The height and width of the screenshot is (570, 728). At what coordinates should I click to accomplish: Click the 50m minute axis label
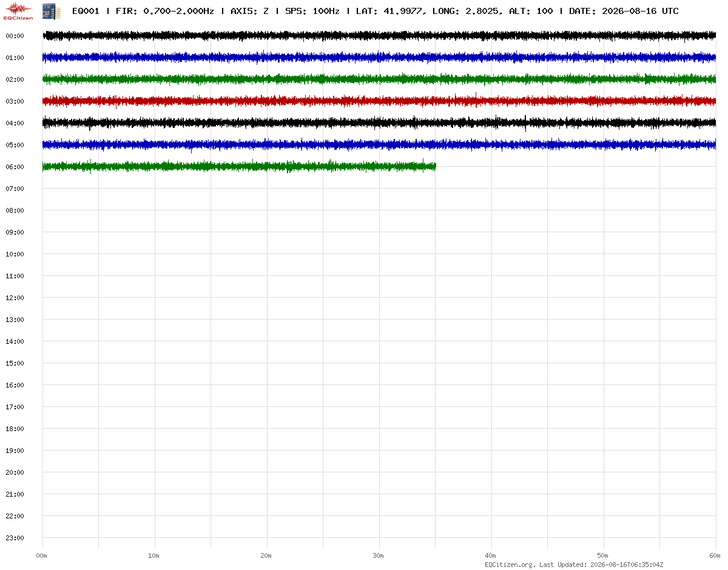coord(603,555)
